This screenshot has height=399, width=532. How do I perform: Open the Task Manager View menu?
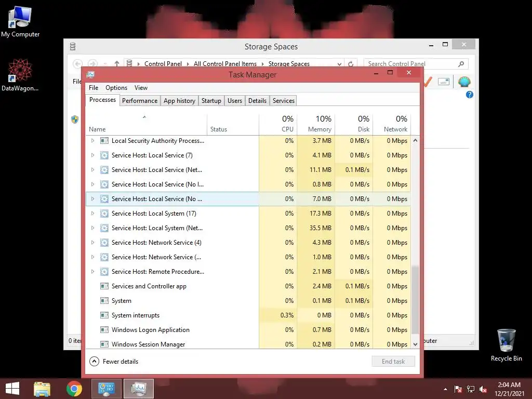(141, 87)
